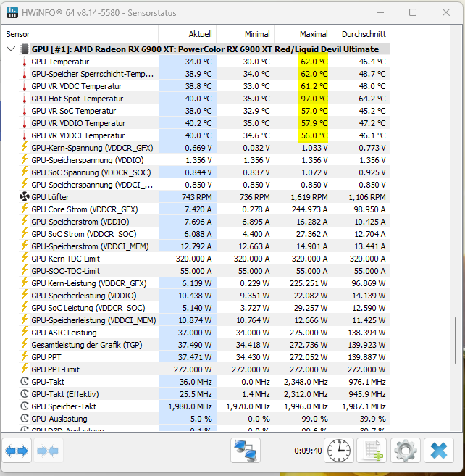Viewport: 465px width, 476px height.
Task: Click the Maximal column header
Action: tap(303, 34)
